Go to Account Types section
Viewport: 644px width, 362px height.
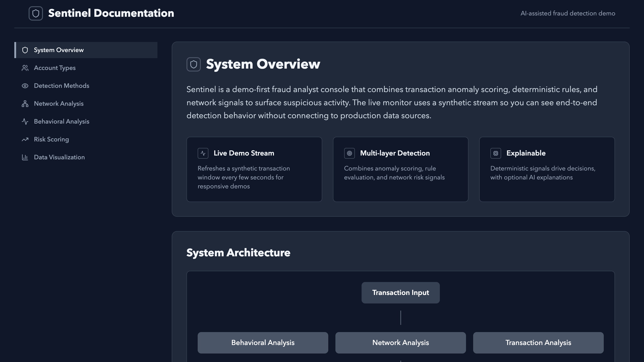click(55, 68)
